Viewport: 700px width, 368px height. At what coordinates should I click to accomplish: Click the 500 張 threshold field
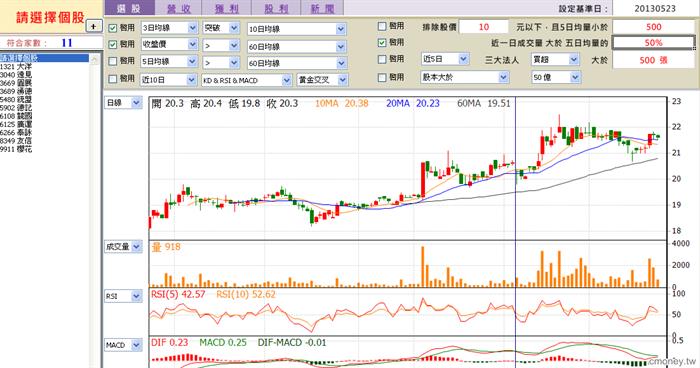point(653,60)
